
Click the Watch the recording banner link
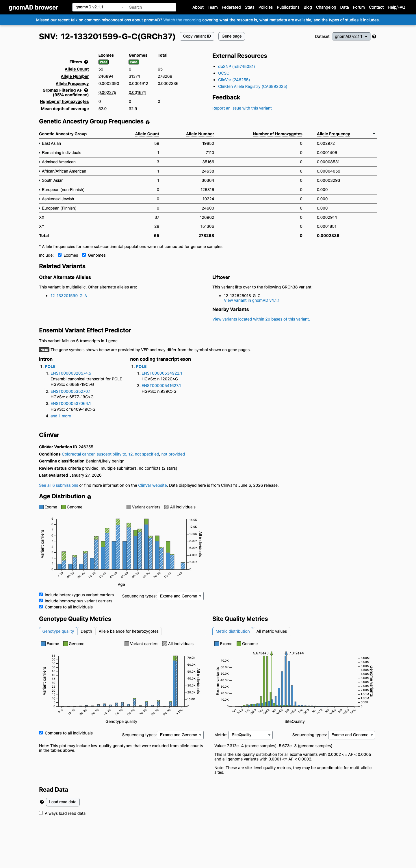[x=182, y=20]
